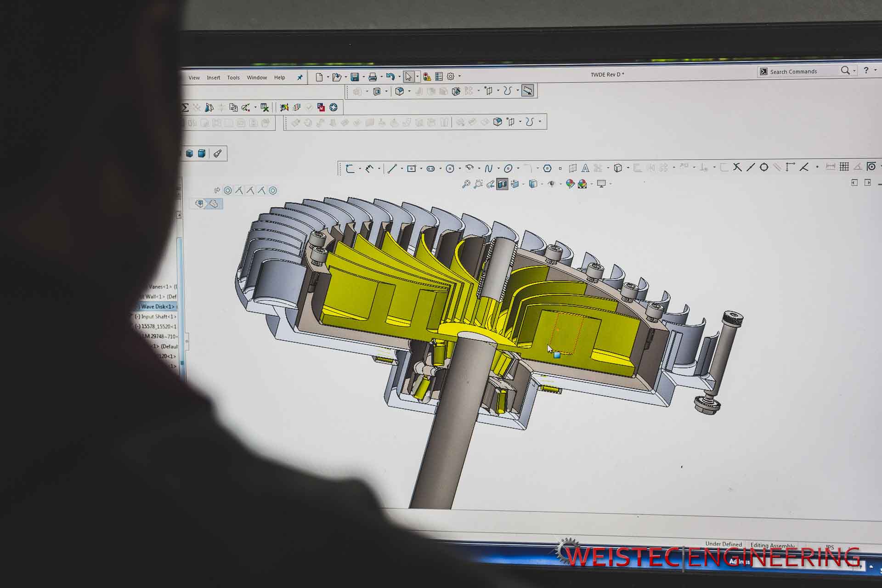Open the Options gear icon
Screen dimensions: 882x588
pos(451,76)
